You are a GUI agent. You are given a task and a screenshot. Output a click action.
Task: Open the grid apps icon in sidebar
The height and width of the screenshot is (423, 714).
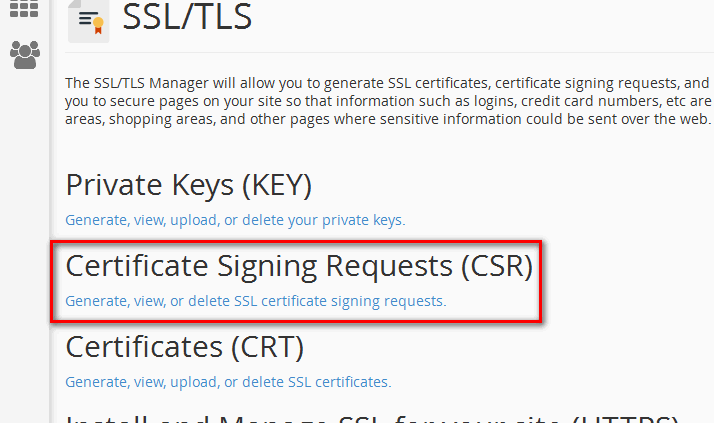pos(24,8)
